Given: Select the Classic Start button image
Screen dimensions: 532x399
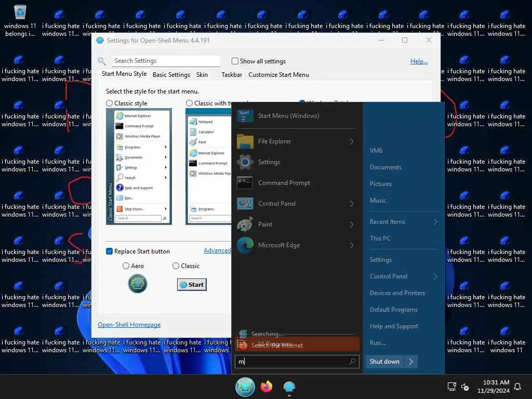Looking at the screenshot, I should tap(192, 285).
